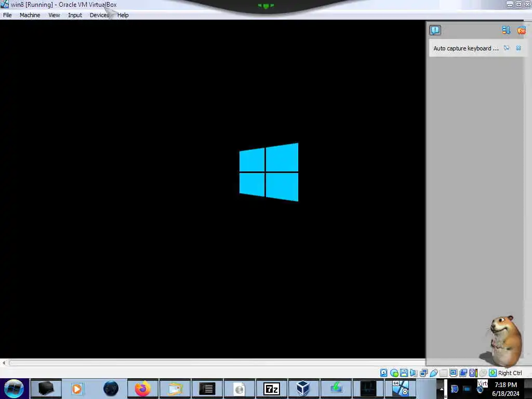Click the green keyboard capture arrow indicator

pos(493,373)
